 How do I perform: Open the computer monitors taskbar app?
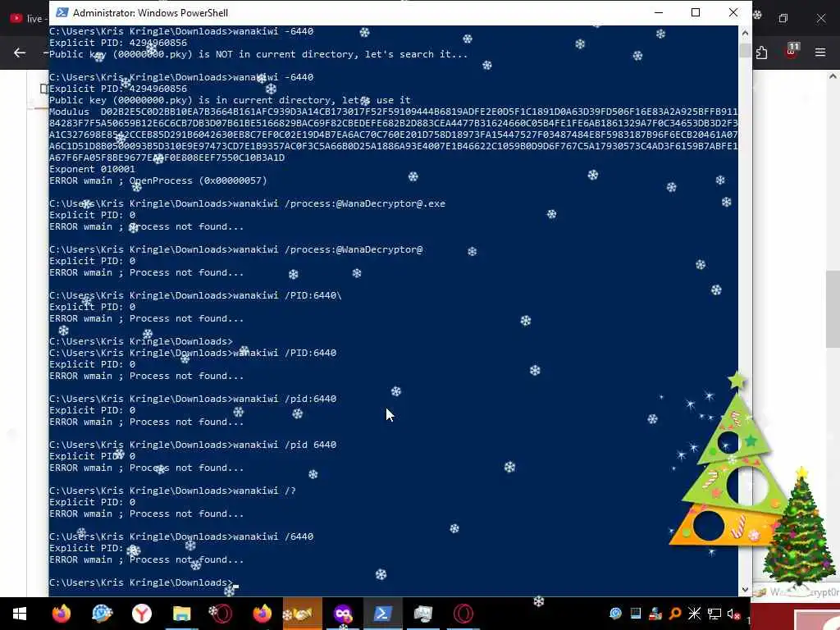click(x=422, y=614)
